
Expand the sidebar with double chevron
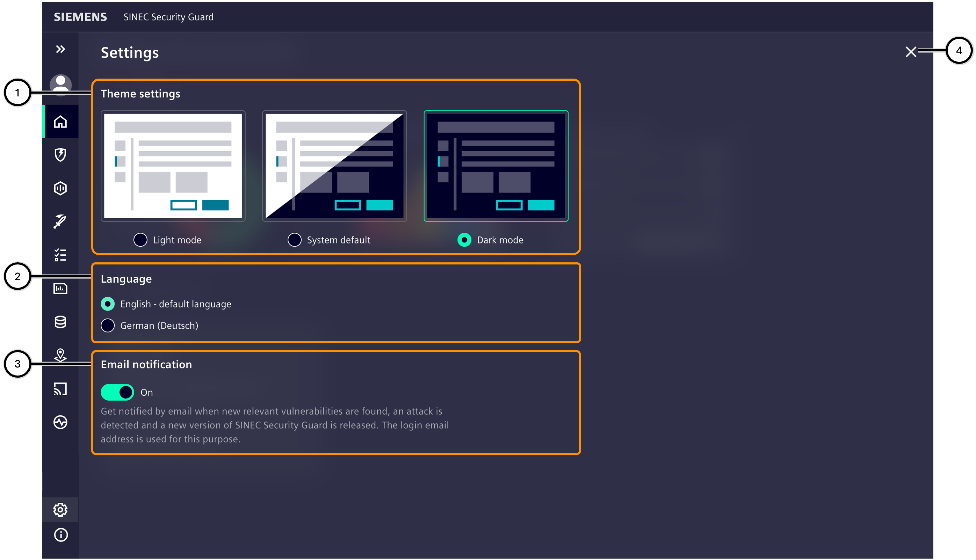click(60, 49)
